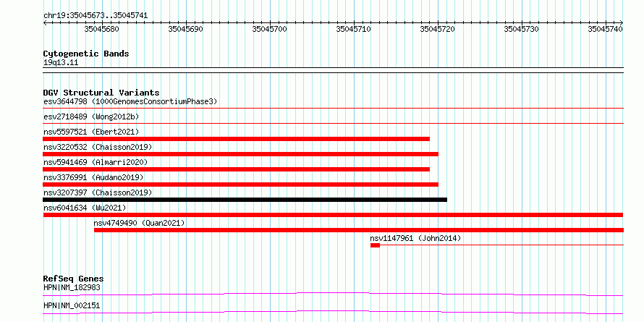The height and width of the screenshot is (322, 644).
Task: Click the red bar of nsv6041634
Action: 333,215
